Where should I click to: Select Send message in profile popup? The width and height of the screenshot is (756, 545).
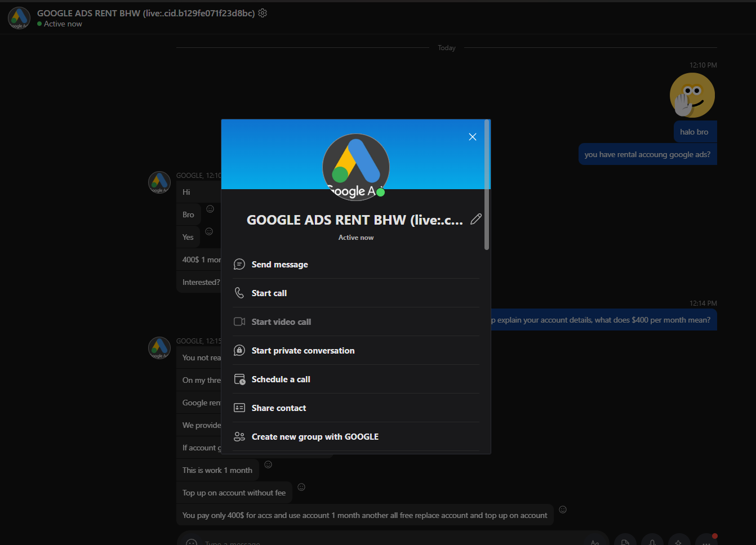click(356, 265)
